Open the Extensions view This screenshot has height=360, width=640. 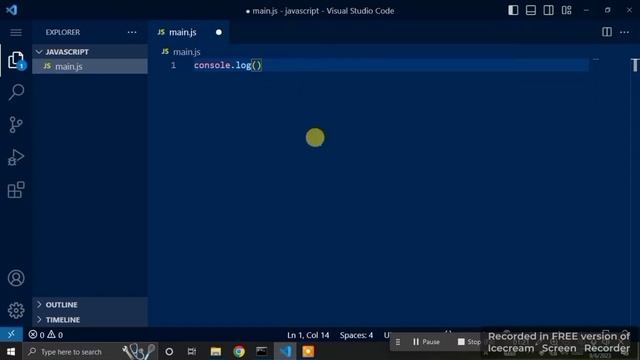click(x=16, y=190)
